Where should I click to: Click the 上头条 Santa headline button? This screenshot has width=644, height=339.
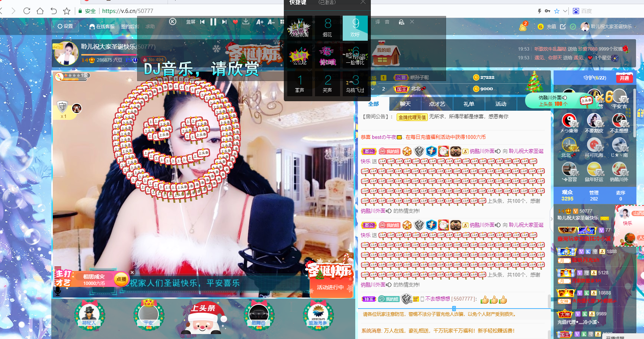click(x=203, y=318)
